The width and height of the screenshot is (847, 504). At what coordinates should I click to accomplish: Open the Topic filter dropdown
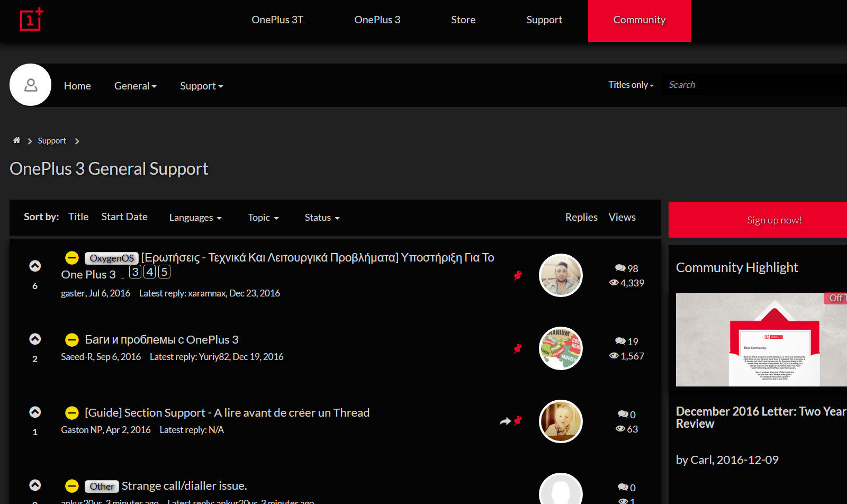coord(263,218)
